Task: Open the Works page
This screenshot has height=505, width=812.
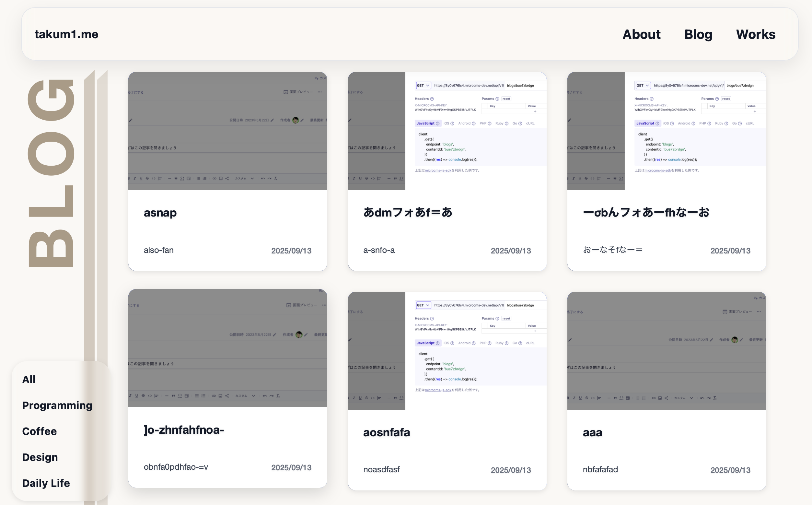Action: pos(756,34)
